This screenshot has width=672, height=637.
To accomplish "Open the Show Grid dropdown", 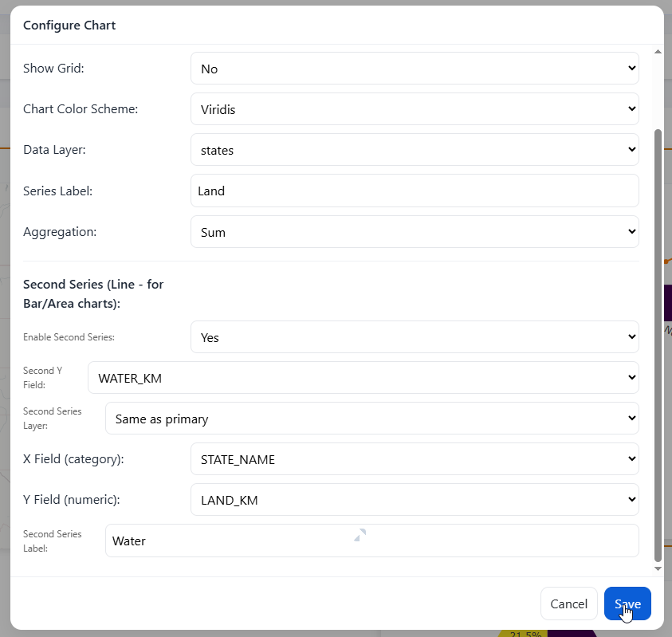I will pos(415,69).
